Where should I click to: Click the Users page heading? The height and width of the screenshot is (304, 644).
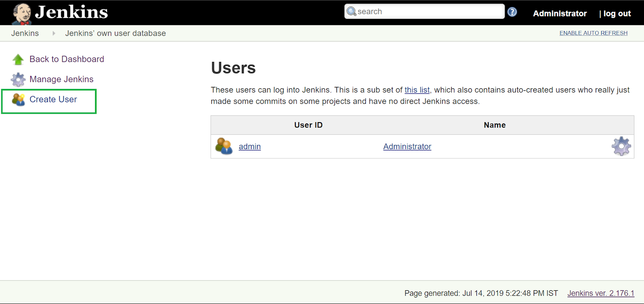[233, 68]
